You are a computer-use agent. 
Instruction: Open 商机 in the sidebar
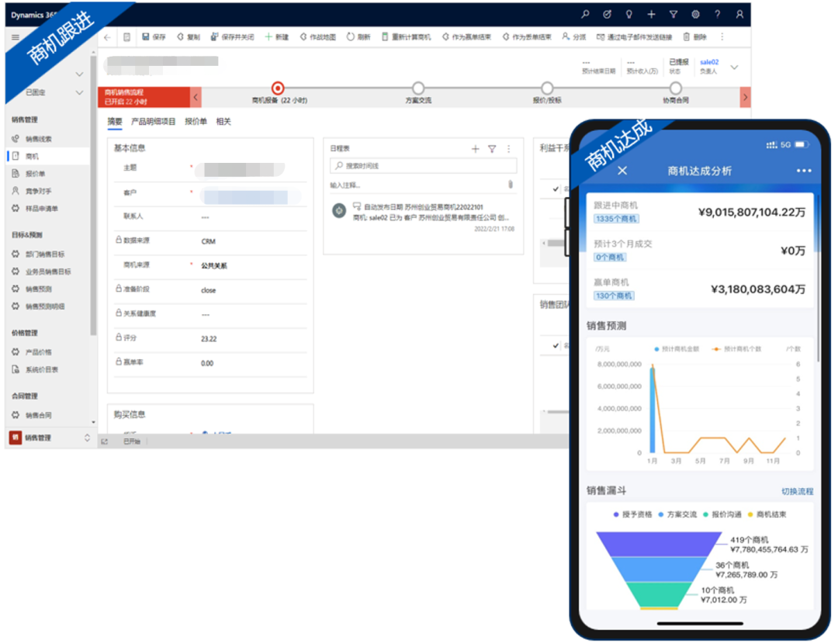(47, 156)
